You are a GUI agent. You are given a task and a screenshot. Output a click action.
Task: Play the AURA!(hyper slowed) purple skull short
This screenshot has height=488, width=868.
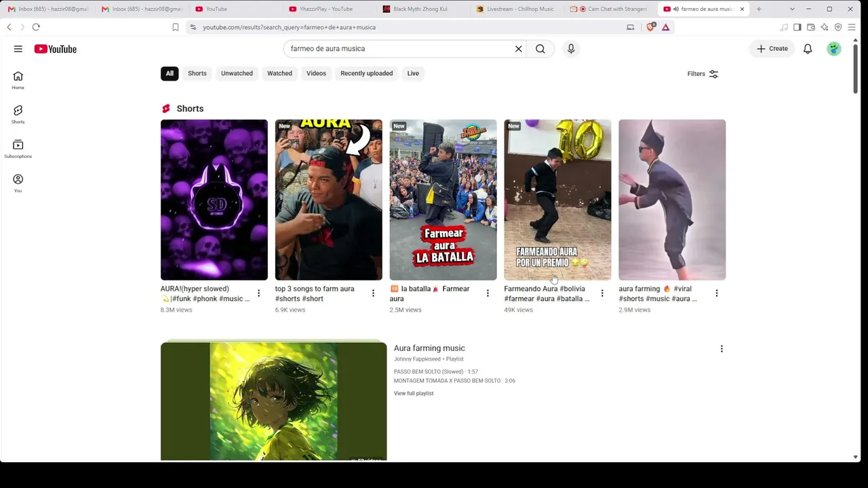point(214,200)
